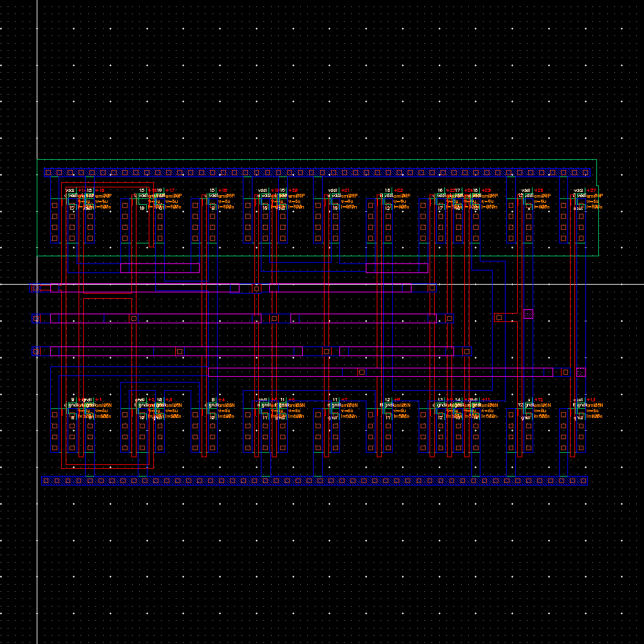The image size is (644, 644).
Task: Select NMOS instance label +13
Action: pos(591,400)
